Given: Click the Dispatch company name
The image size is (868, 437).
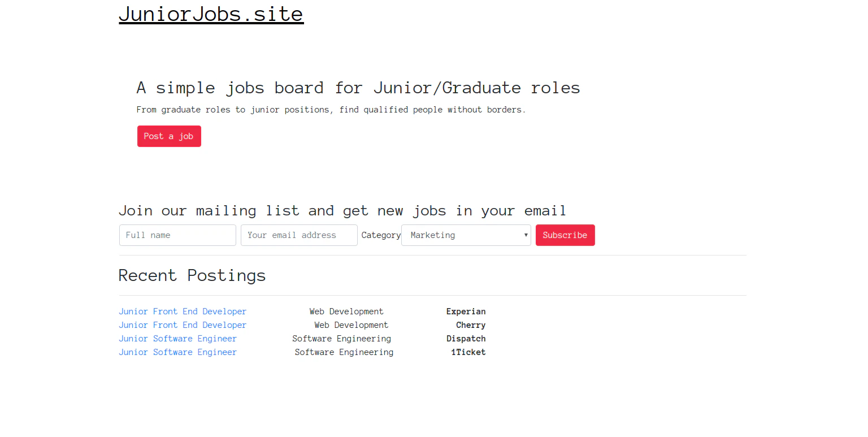Looking at the screenshot, I should [x=466, y=338].
